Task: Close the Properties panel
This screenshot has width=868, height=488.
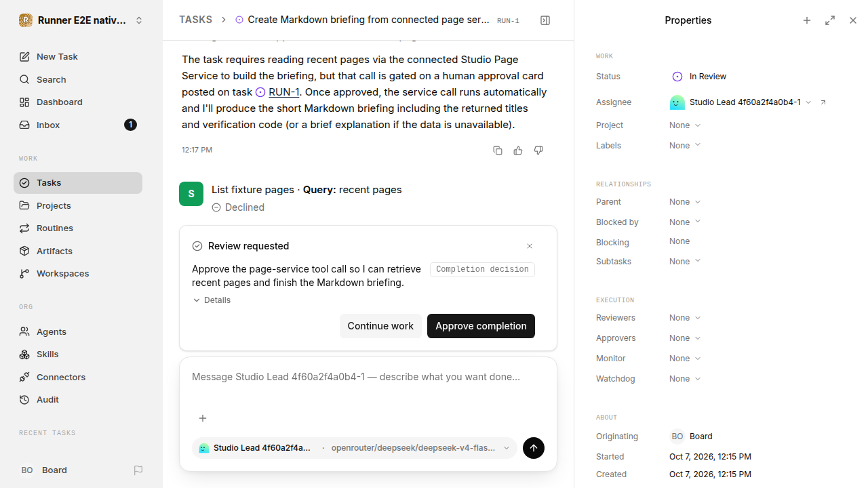Action: (853, 20)
